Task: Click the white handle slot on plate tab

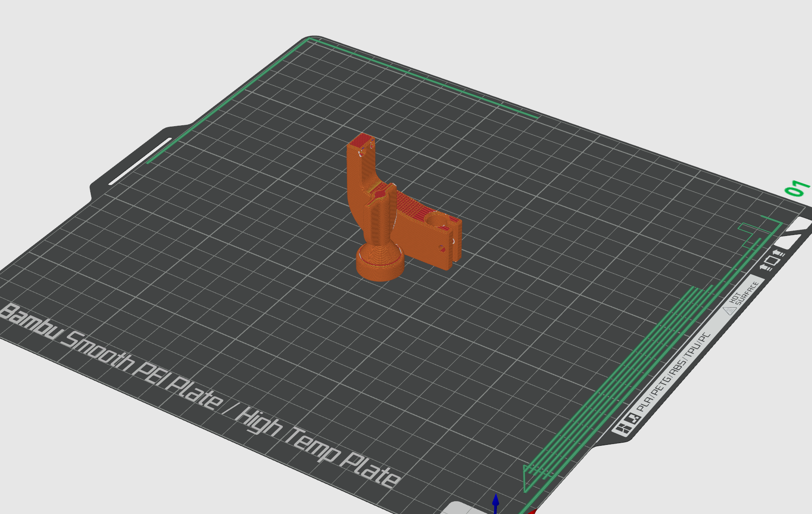Action: 140,161
